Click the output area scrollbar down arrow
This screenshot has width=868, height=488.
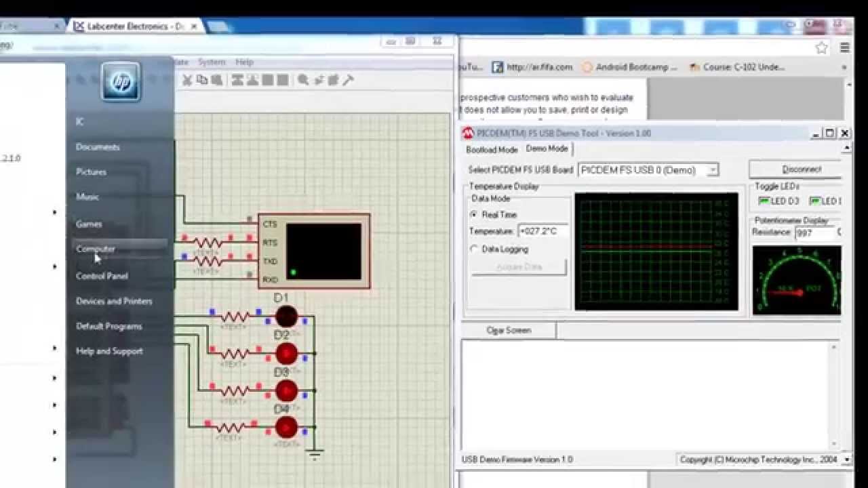point(834,445)
